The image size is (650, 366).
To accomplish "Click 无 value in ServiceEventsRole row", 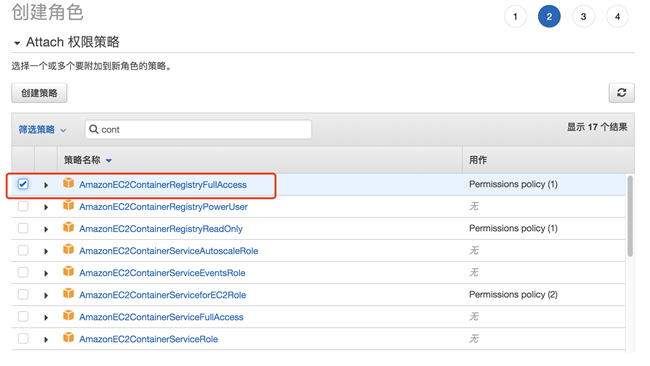I will (474, 272).
